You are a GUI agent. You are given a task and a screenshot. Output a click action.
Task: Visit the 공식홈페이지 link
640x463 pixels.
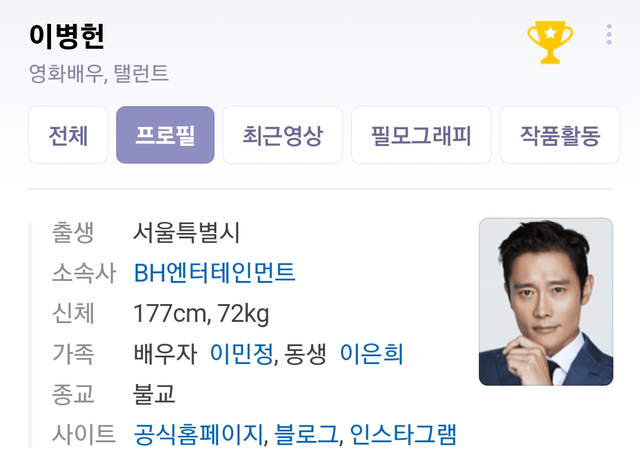click(198, 434)
